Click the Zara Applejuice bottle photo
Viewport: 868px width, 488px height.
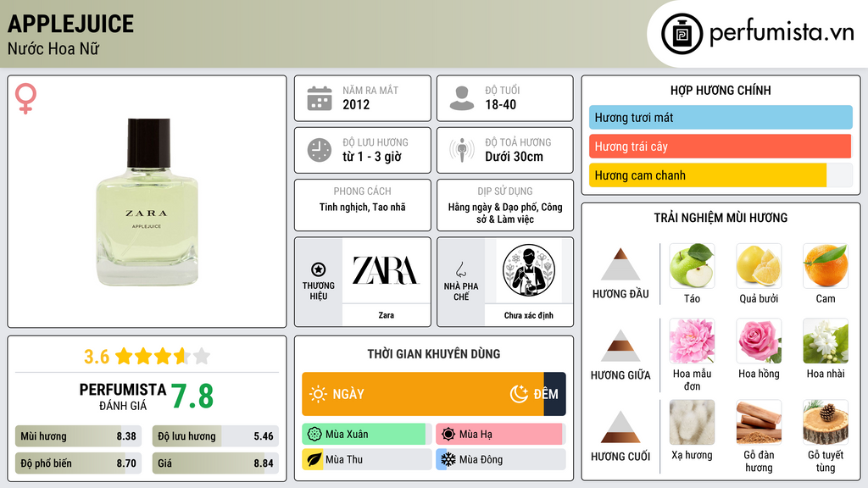click(x=147, y=202)
